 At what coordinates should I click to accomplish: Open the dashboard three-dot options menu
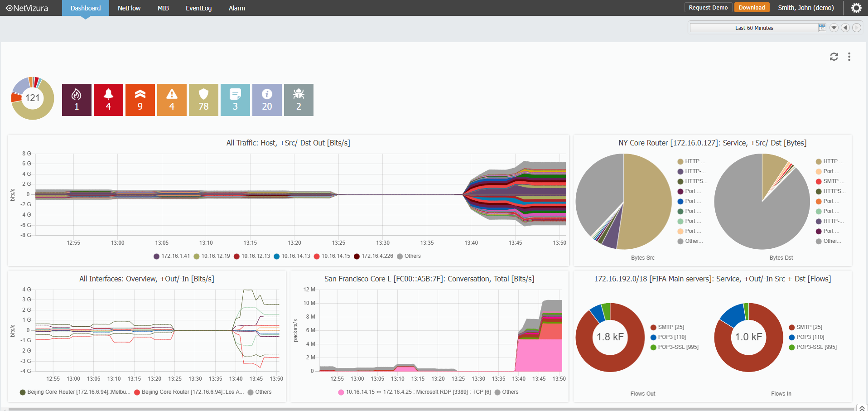pos(849,57)
